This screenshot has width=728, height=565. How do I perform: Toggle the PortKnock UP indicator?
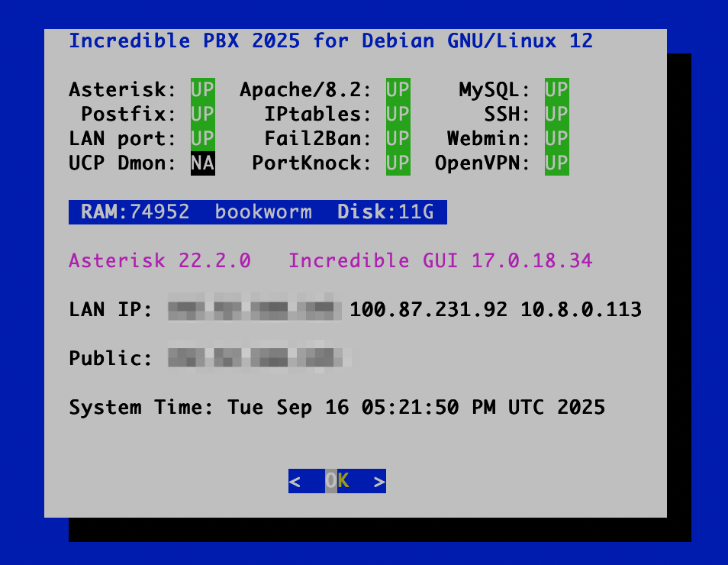pyautogui.click(x=398, y=163)
